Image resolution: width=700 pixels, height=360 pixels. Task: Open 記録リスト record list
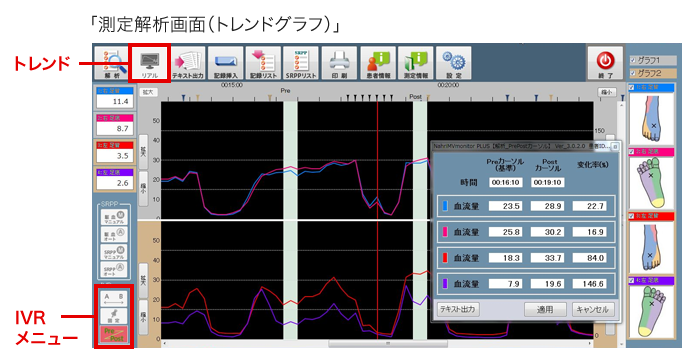point(263,63)
